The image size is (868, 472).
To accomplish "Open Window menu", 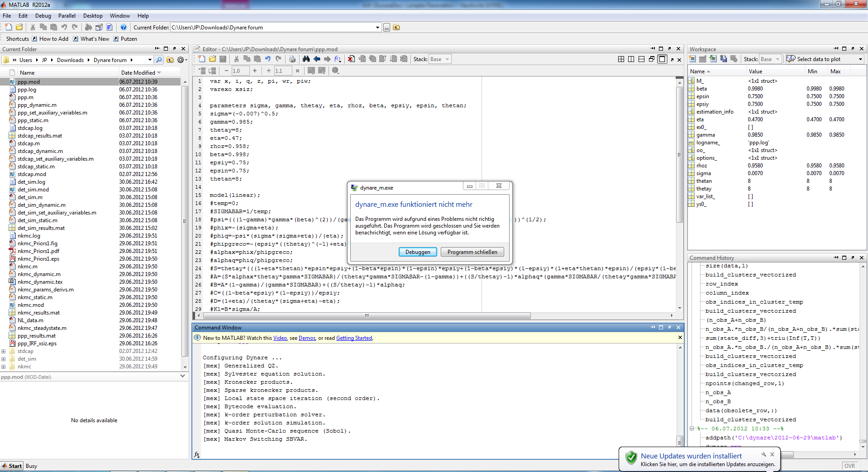I will [x=120, y=16].
